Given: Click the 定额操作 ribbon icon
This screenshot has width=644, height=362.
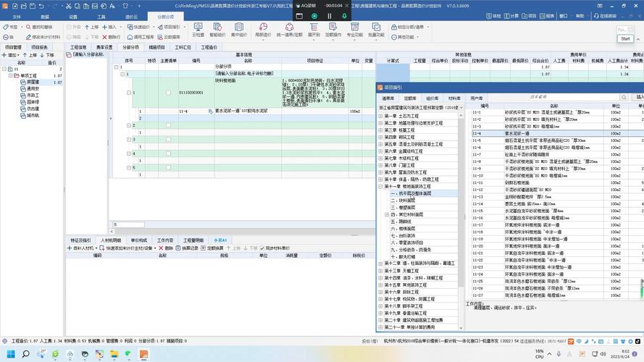Looking at the screenshot, I should pyautogui.click(x=333, y=30).
